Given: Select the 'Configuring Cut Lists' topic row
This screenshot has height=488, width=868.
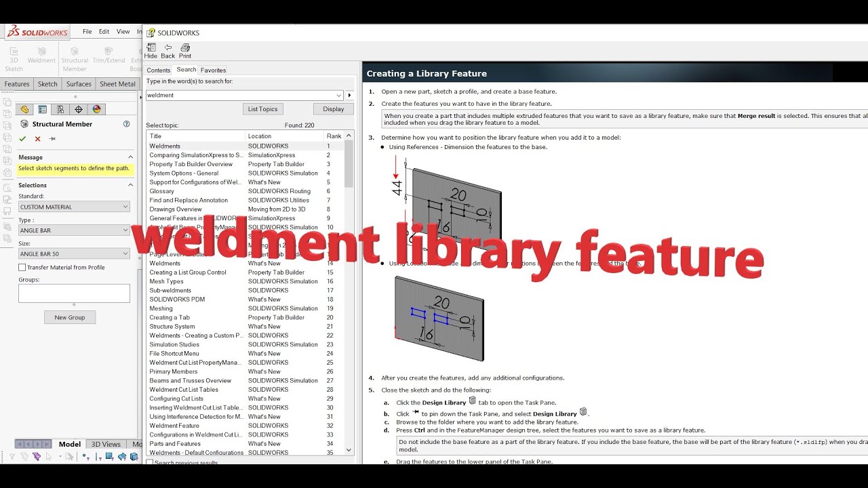Looking at the screenshot, I should tap(245, 399).
